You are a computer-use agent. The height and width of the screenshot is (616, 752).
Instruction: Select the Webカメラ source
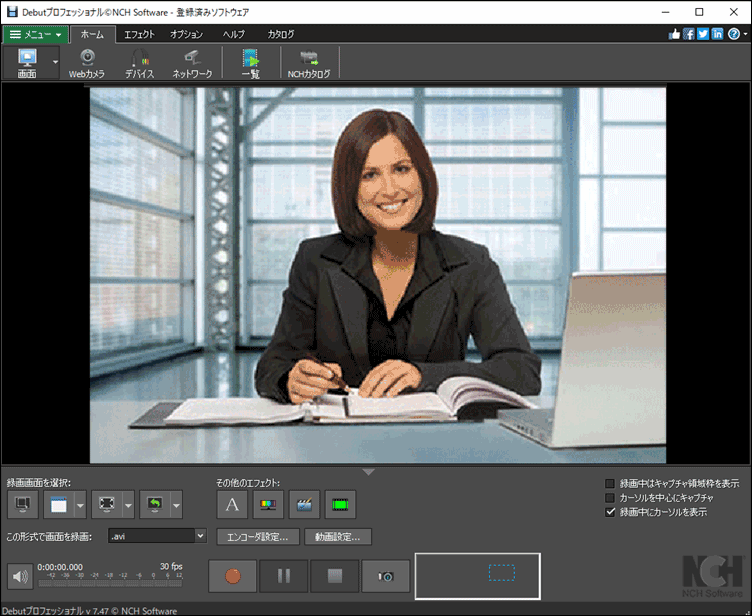[x=87, y=63]
